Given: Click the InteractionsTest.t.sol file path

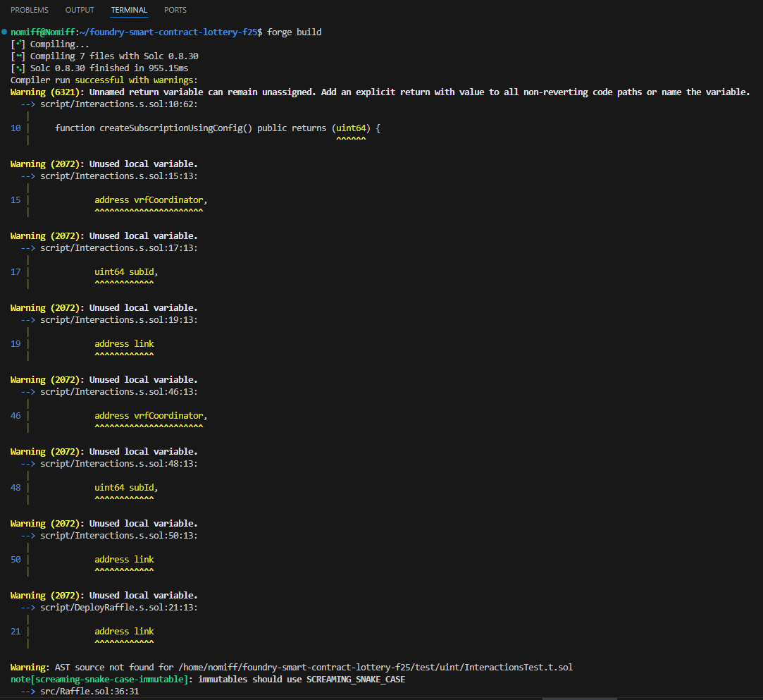Looking at the screenshot, I should pyautogui.click(x=376, y=668).
